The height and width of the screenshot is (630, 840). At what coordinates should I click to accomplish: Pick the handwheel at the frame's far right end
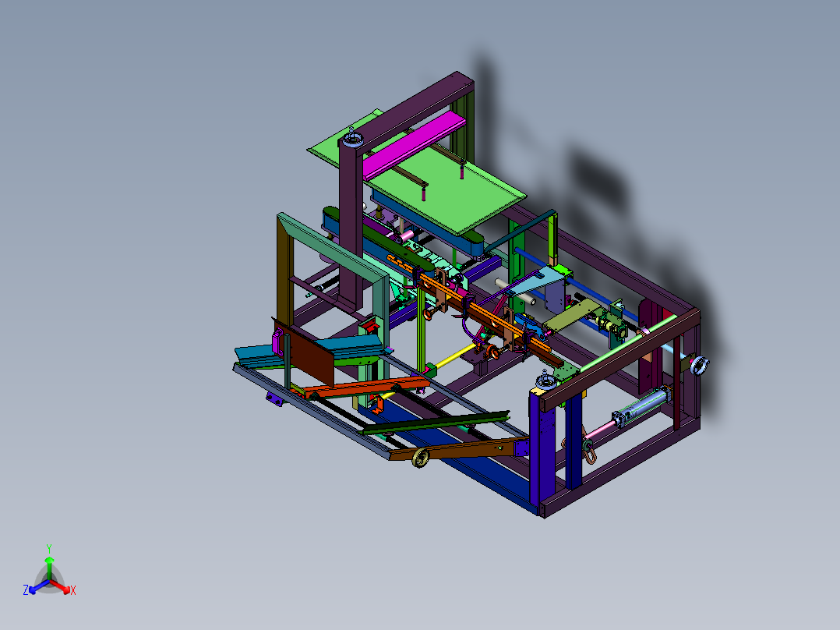[700, 365]
